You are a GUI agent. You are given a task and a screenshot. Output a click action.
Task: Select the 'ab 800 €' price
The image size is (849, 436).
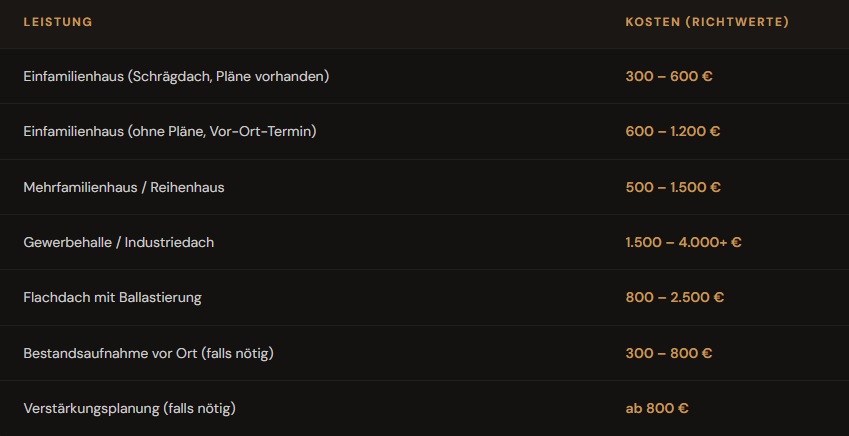[x=657, y=408]
